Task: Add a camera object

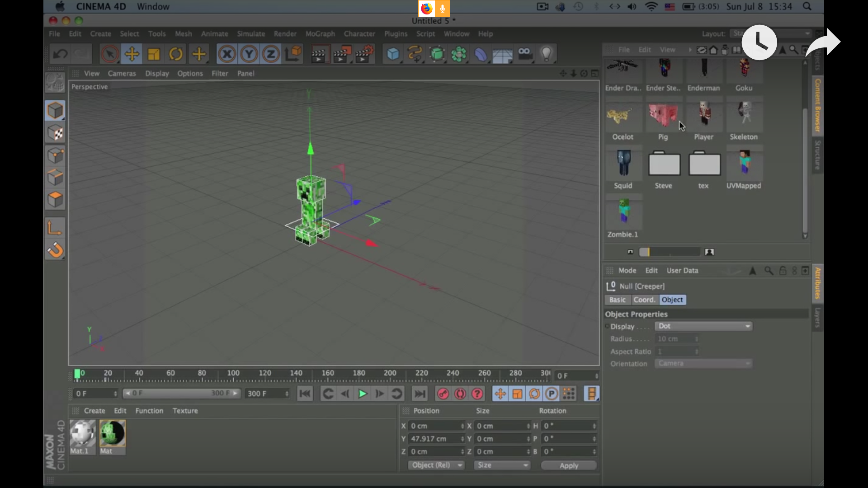Action: point(524,54)
